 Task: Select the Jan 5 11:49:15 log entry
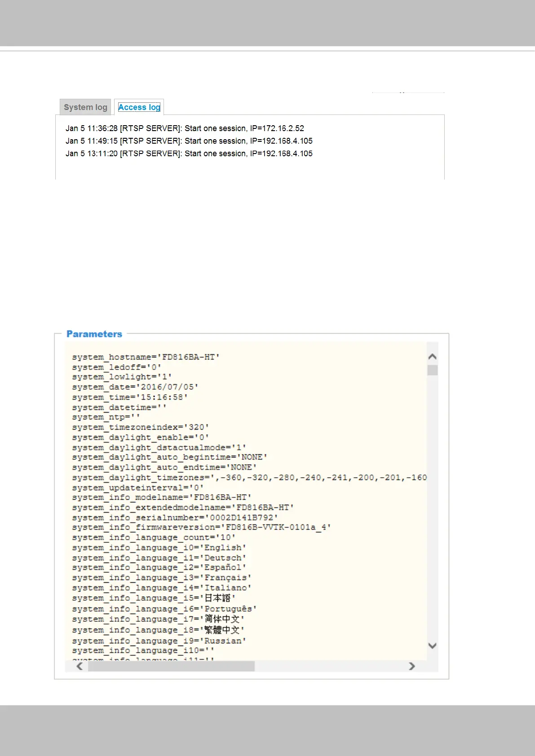tap(189, 141)
